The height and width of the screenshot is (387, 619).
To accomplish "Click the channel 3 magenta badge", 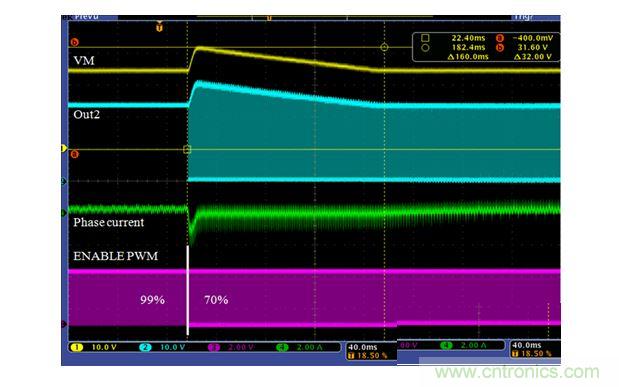I will [x=214, y=347].
